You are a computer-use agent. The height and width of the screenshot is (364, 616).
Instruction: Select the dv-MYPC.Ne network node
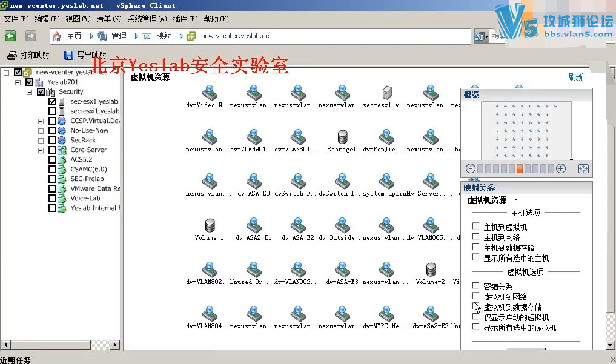[386, 314]
